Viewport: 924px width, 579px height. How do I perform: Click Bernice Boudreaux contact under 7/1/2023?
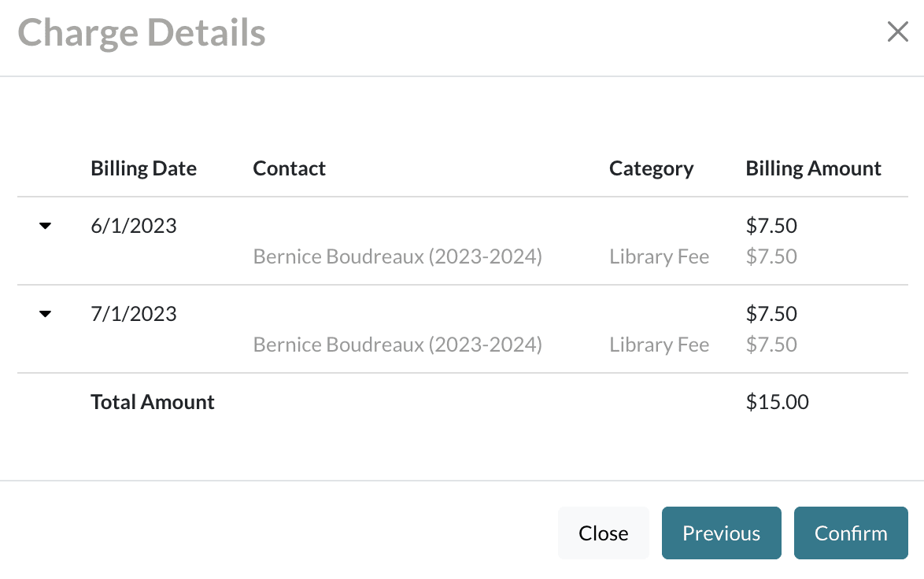397,345
